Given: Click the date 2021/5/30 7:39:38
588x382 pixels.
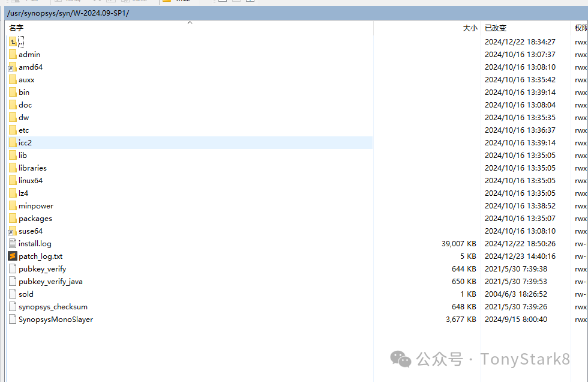Looking at the screenshot, I should [x=516, y=269].
